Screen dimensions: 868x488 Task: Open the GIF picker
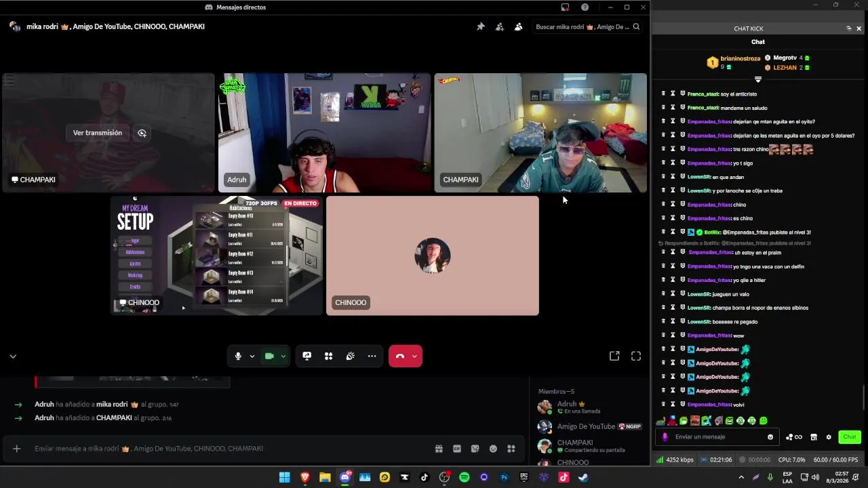pyautogui.click(x=457, y=448)
